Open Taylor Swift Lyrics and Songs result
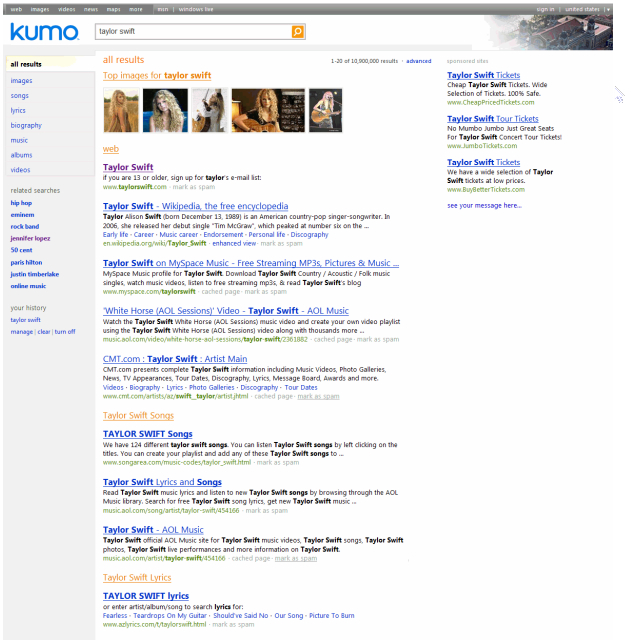The height and width of the screenshot is (640, 642). click(162, 482)
